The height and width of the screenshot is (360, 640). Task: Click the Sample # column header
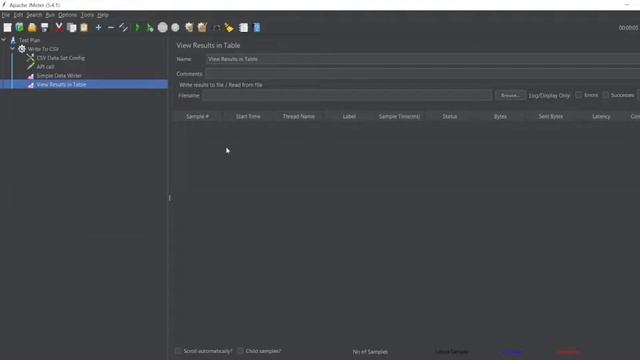click(198, 116)
